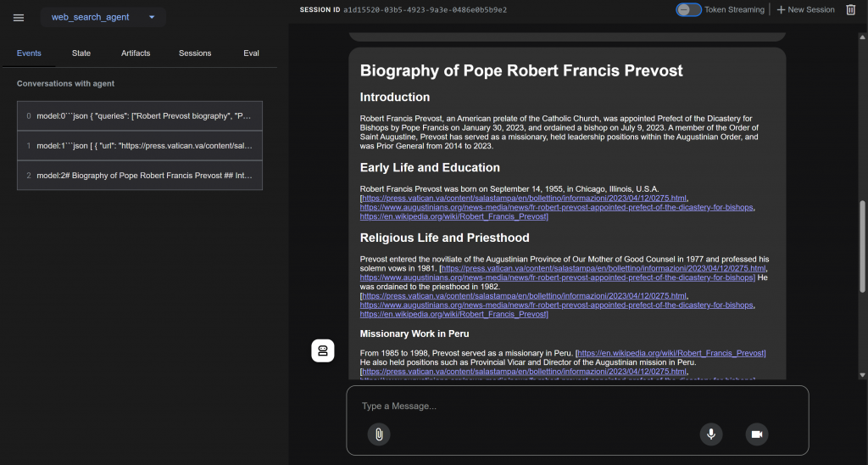Select event 0 model queries entry
This screenshot has width=868, height=465.
pyautogui.click(x=140, y=116)
